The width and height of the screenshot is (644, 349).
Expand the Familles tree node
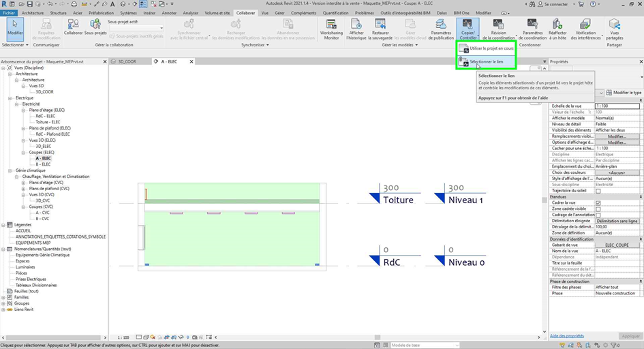coord(4,297)
